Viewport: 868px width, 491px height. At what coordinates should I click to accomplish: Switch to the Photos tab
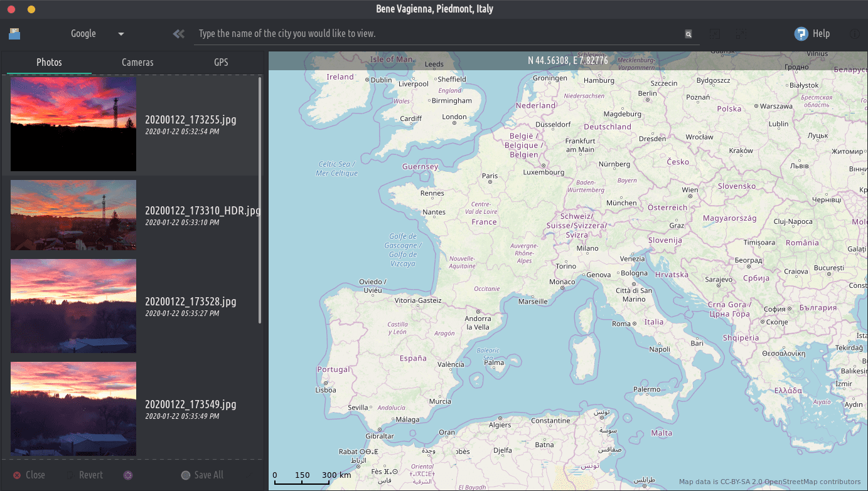49,62
